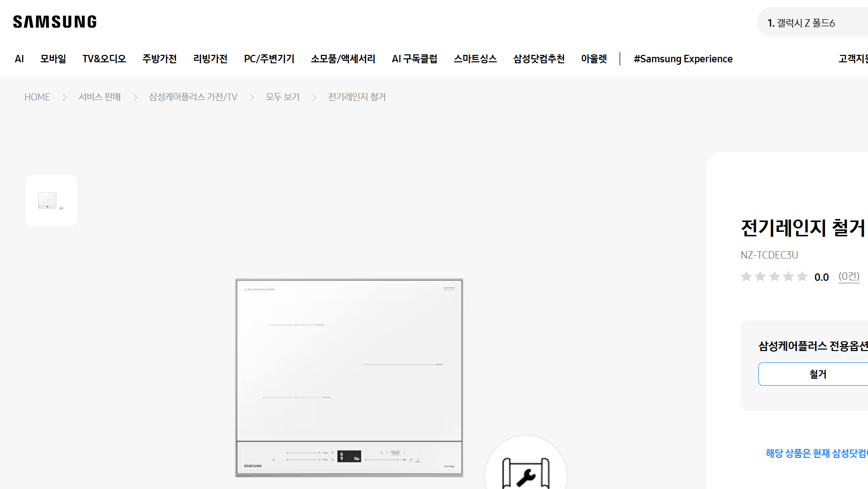
Task: Click the main induction cooktop image
Action: pyautogui.click(x=349, y=378)
